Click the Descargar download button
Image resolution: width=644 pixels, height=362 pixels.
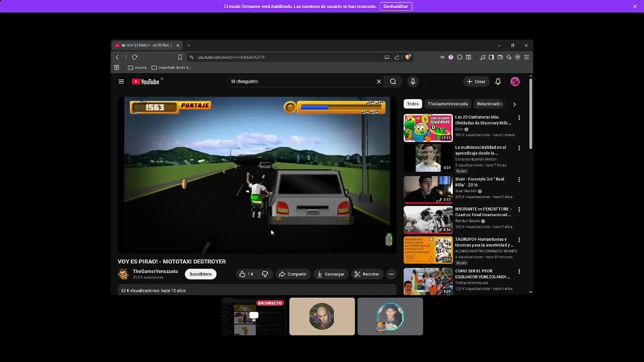(x=331, y=274)
